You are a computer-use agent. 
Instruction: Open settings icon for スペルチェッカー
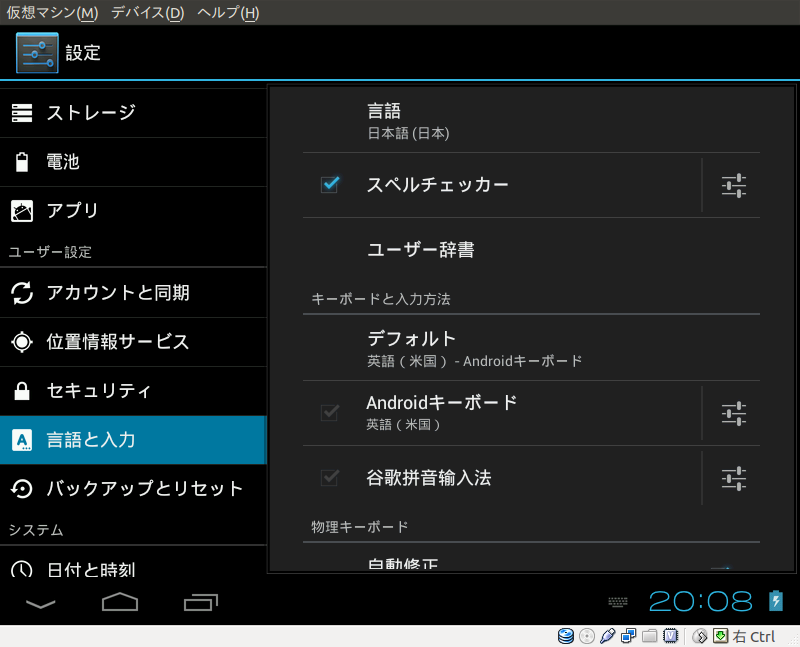[x=734, y=185]
